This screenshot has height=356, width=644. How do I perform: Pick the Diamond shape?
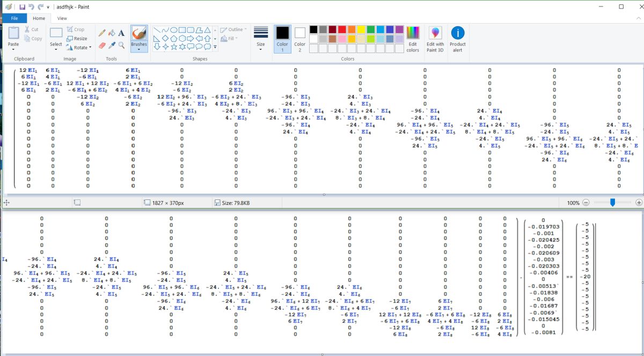pyautogui.click(x=165, y=39)
